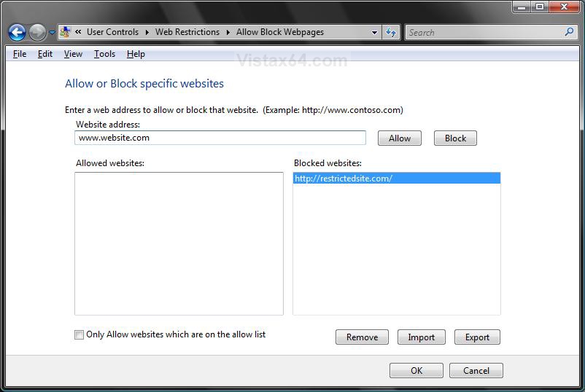Image resolution: width=585 pixels, height=392 pixels.
Task: Click the Allow button
Action: (400, 138)
